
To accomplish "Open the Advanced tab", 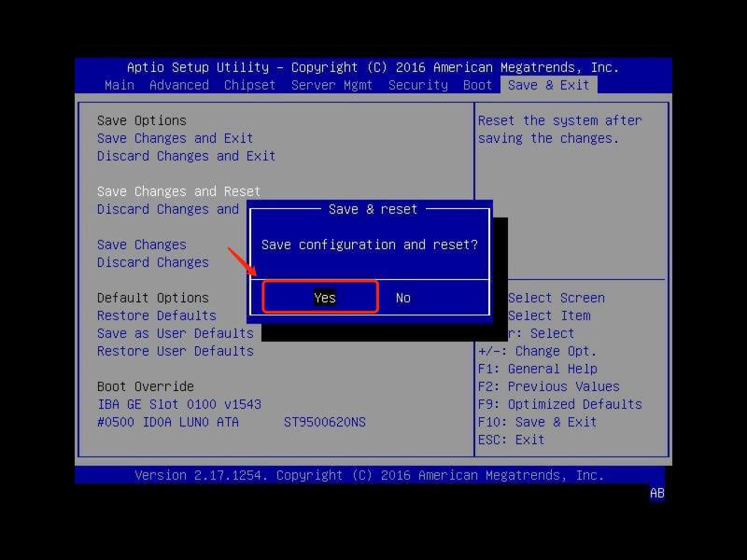I will (x=178, y=85).
